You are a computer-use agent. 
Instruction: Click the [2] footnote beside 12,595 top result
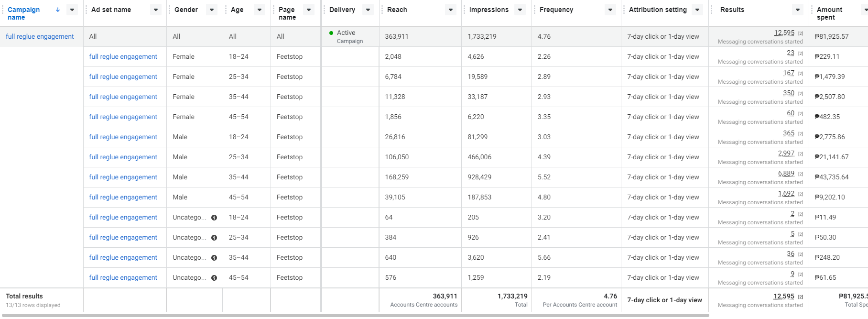tap(801, 33)
